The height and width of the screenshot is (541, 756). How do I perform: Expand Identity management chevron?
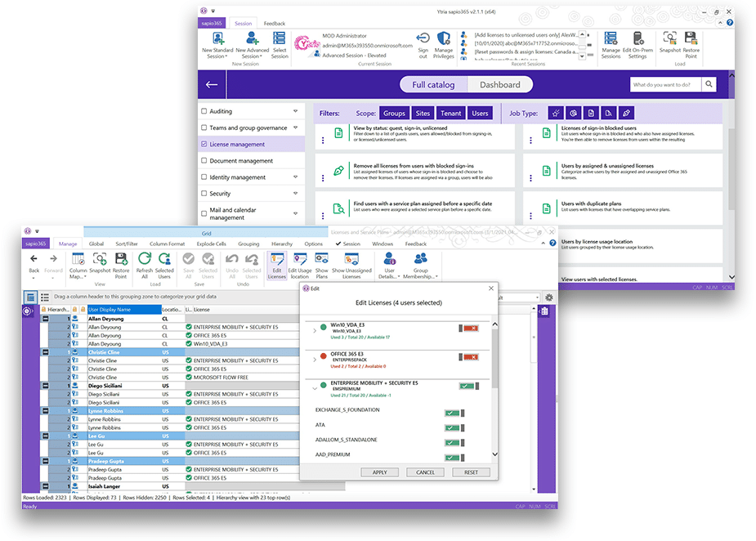pos(295,177)
